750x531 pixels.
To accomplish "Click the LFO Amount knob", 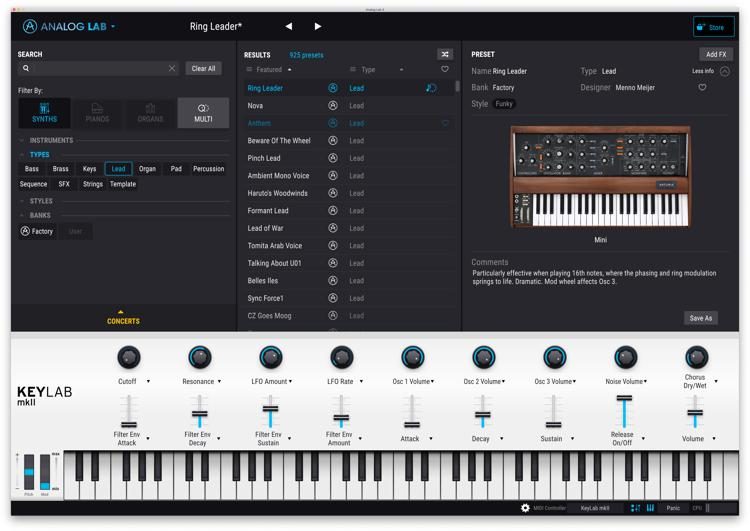I will tap(271, 357).
